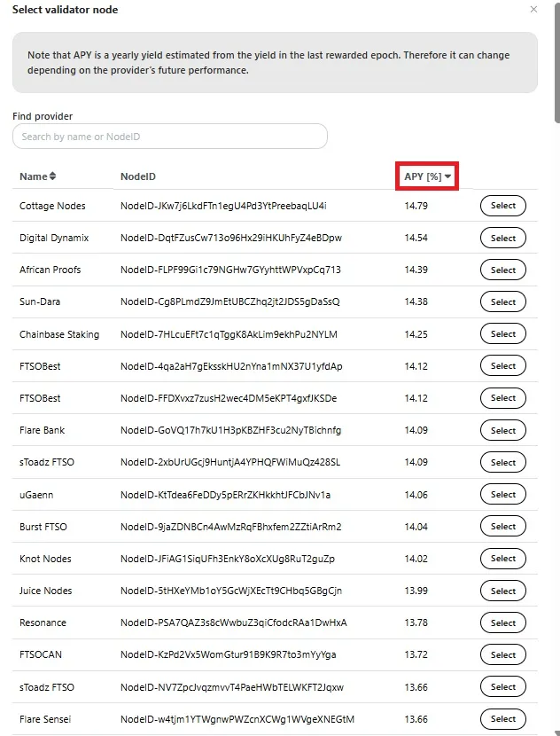Click the 14.25 APY value
The height and width of the screenshot is (736, 560).
point(416,334)
